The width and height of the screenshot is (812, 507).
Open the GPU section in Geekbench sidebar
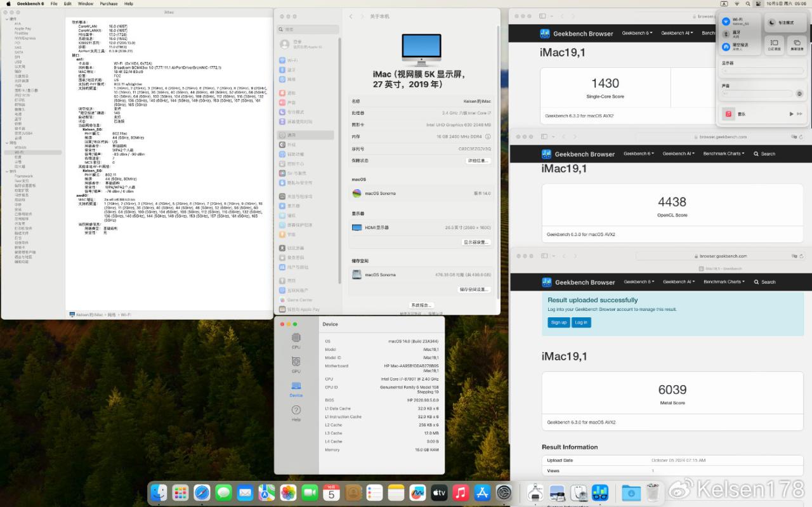click(x=296, y=365)
